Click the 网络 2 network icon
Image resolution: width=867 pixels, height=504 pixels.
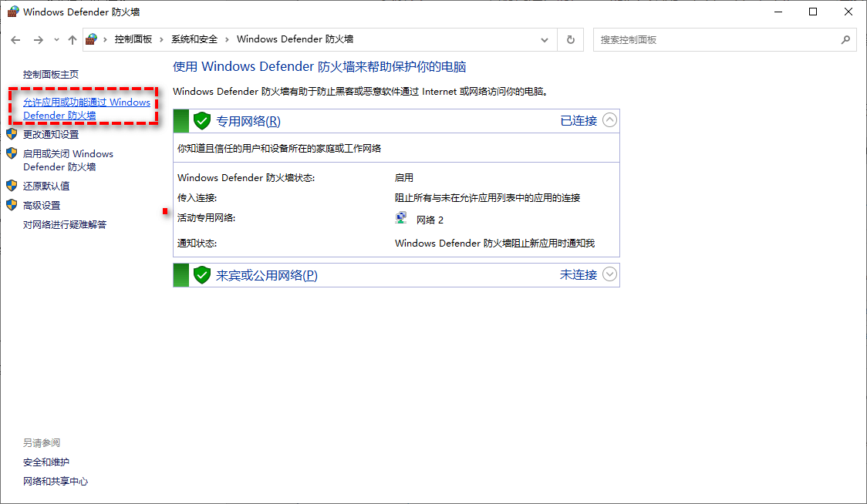tap(401, 219)
